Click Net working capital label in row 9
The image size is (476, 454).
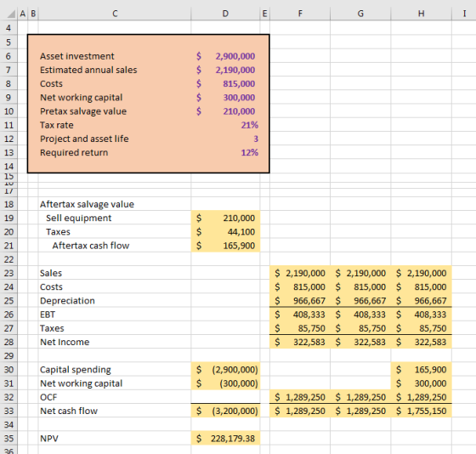[x=82, y=98]
